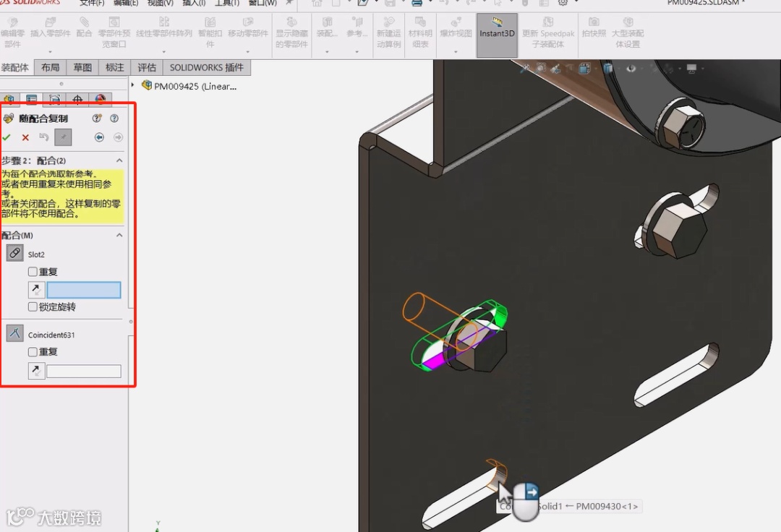Viewport: 781px width, 532px height.
Task: Toggle the Instant3D button
Action: (x=497, y=35)
